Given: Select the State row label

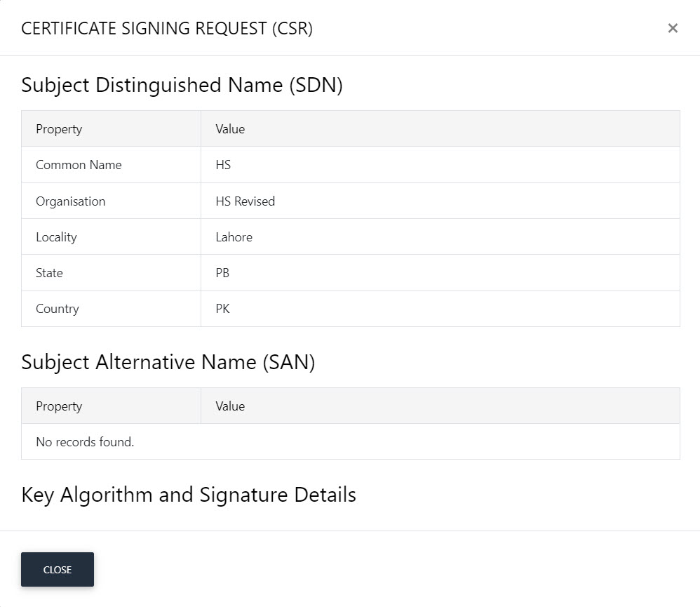Looking at the screenshot, I should point(49,273).
